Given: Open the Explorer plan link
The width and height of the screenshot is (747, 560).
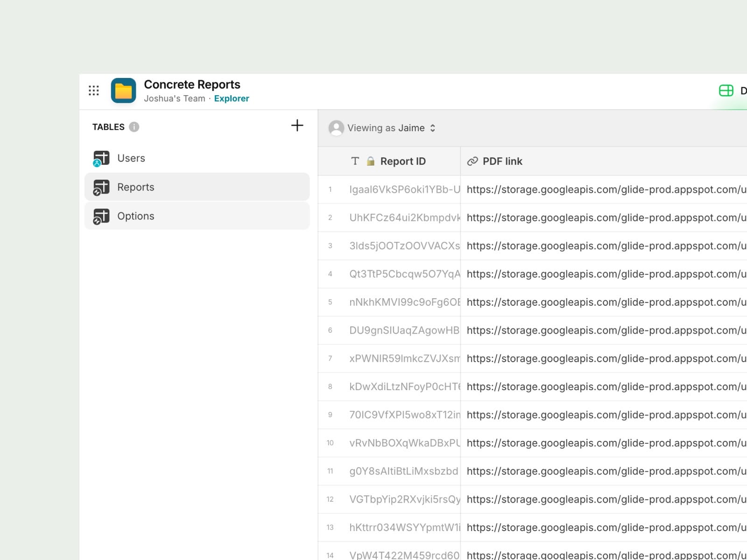Looking at the screenshot, I should click(232, 98).
